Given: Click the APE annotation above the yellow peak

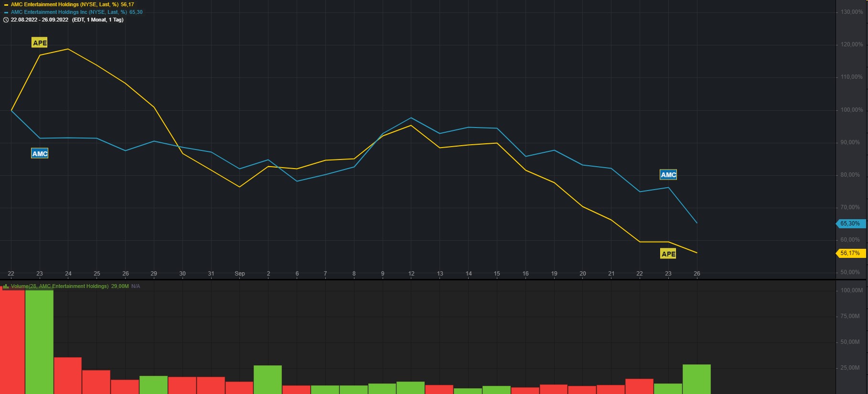Looking at the screenshot, I should tap(40, 43).
